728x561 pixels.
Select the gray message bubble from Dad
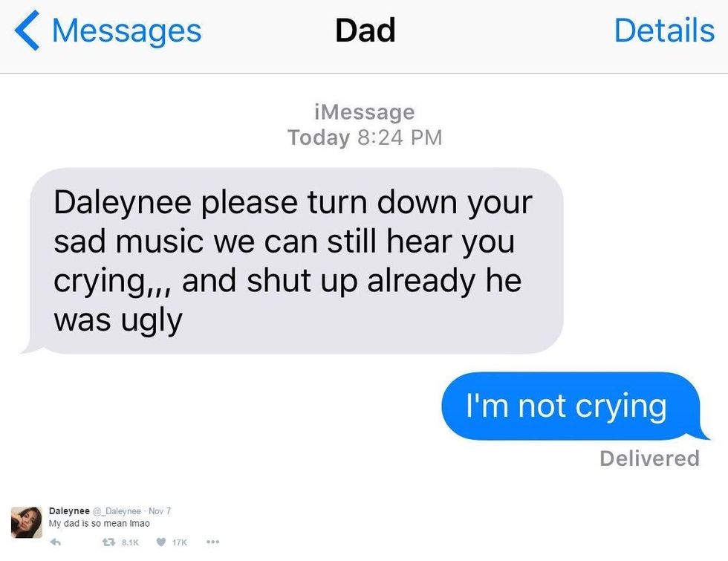coord(293,261)
